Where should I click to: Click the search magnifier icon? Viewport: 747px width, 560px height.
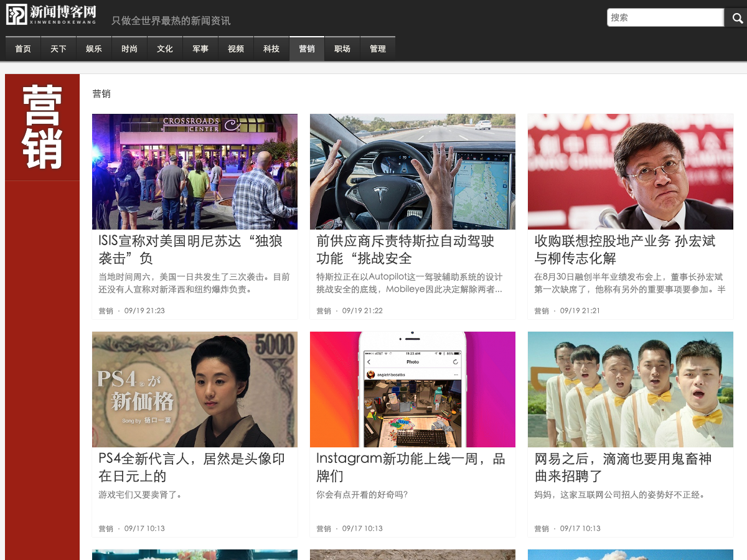736,18
